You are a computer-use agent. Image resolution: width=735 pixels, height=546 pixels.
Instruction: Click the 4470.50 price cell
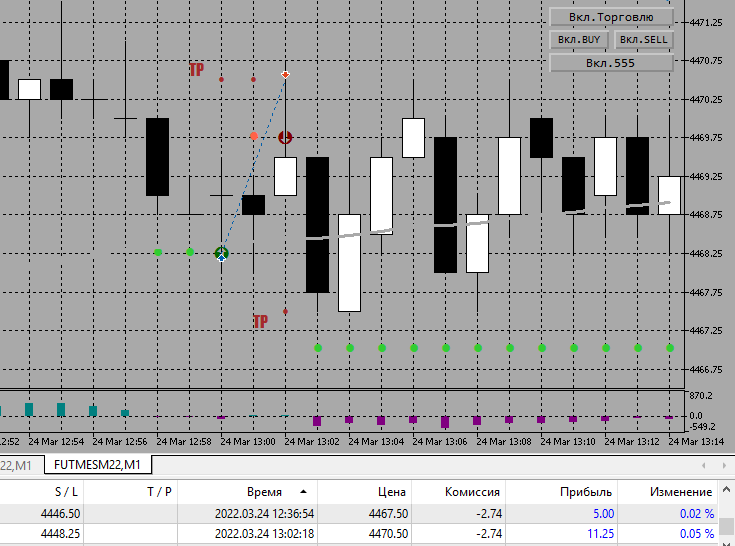click(389, 533)
